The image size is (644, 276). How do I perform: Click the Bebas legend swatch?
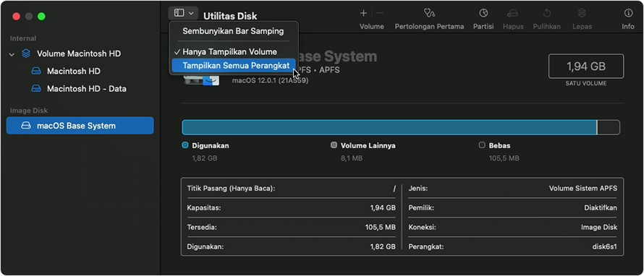point(482,145)
